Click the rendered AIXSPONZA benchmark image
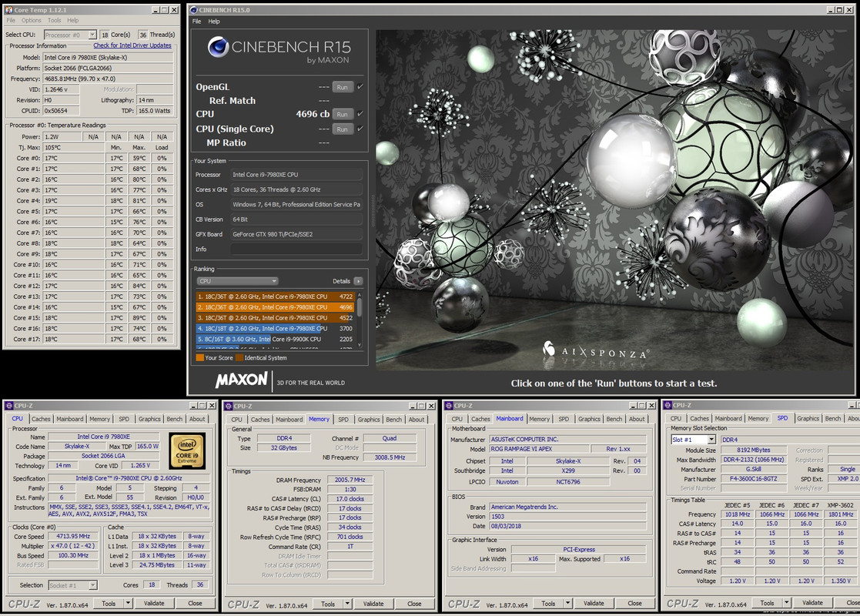 click(614, 200)
